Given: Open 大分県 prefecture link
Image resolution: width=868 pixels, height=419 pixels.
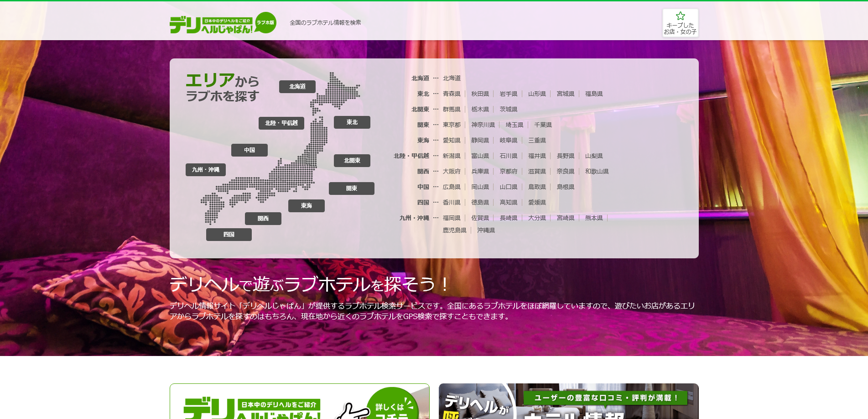Looking at the screenshot, I should [x=537, y=218].
